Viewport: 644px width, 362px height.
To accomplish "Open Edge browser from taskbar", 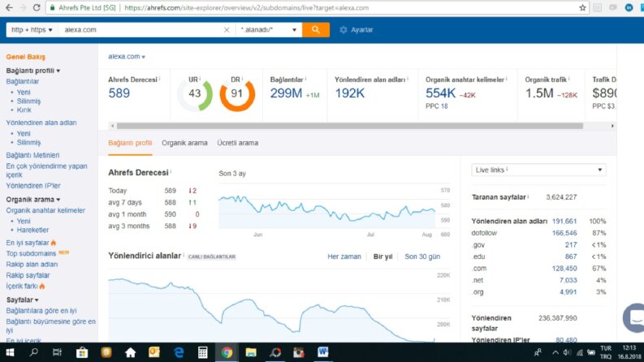I will 179,352.
